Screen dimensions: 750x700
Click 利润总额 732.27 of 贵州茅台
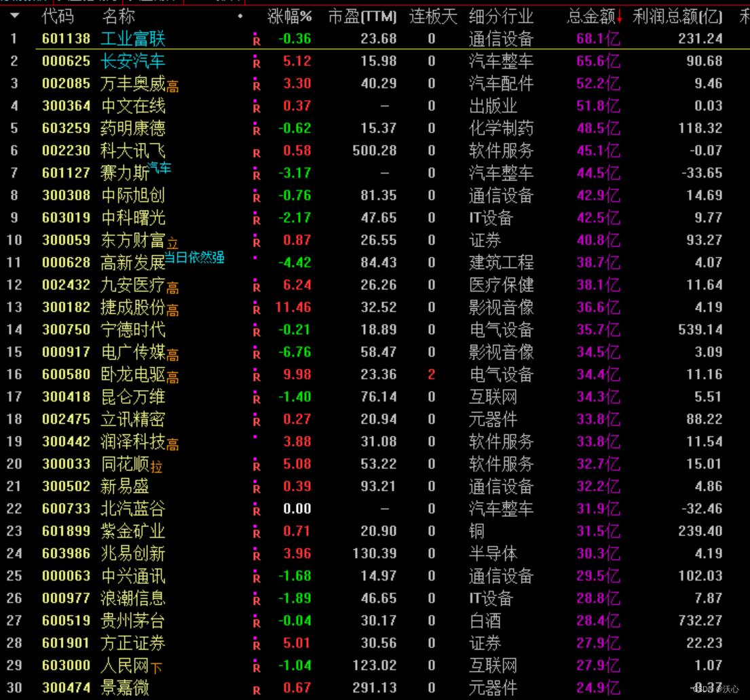point(700,621)
